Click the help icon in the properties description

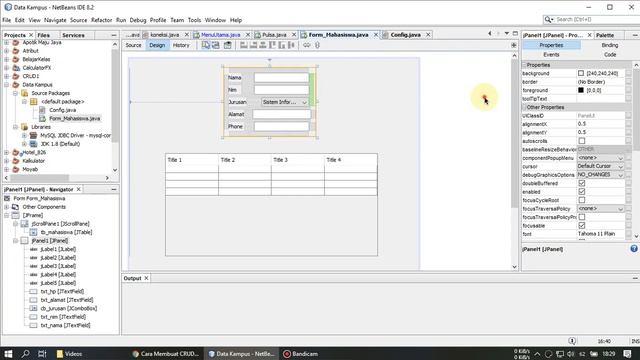click(x=633, y=248)
